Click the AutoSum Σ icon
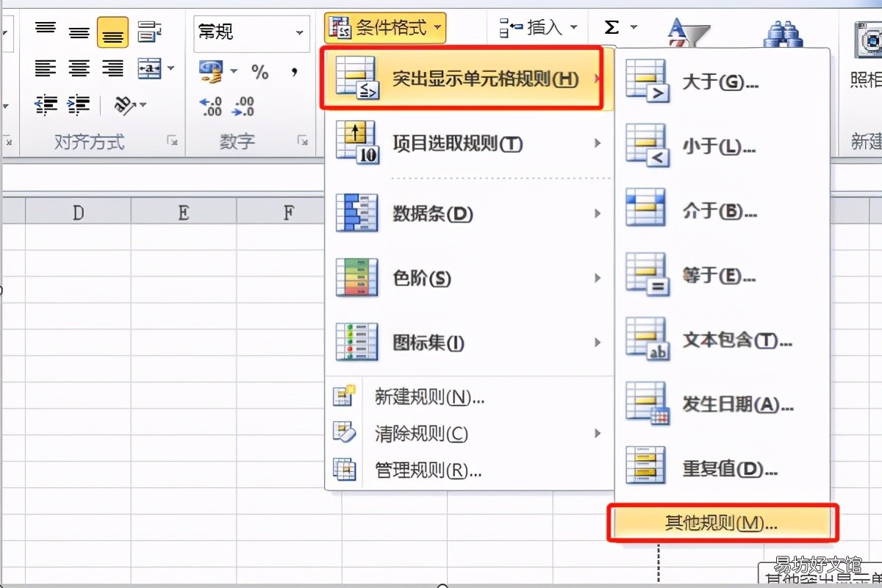The height and width of the screenshot is (588, 882). [612, 28]
